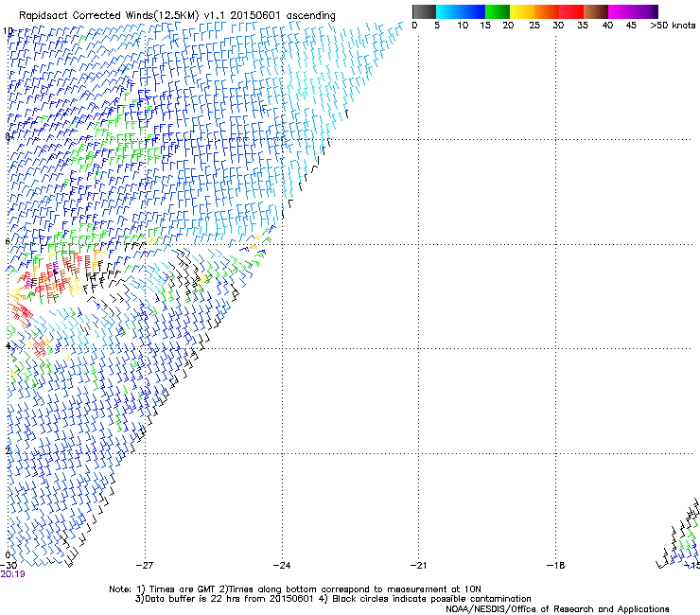Click the purple '20:19' measurement time

pyautogui.click(x=12, y=574)
